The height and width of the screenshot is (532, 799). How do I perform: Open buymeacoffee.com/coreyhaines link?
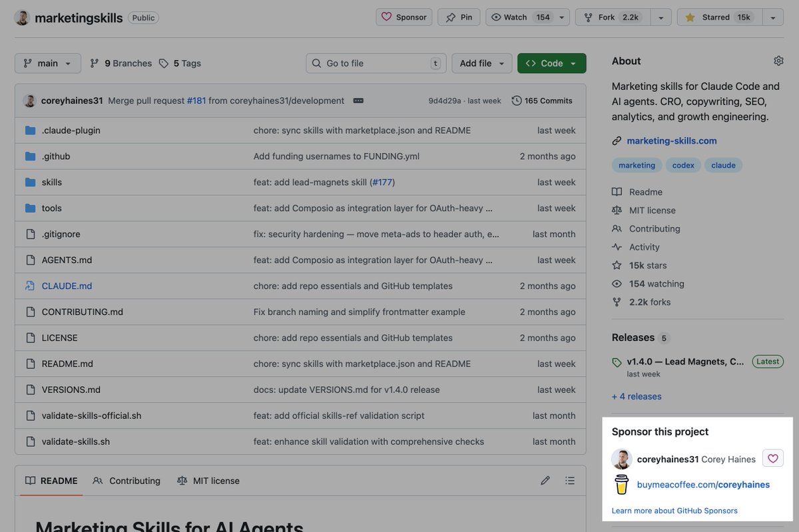[x=703, y=485]
